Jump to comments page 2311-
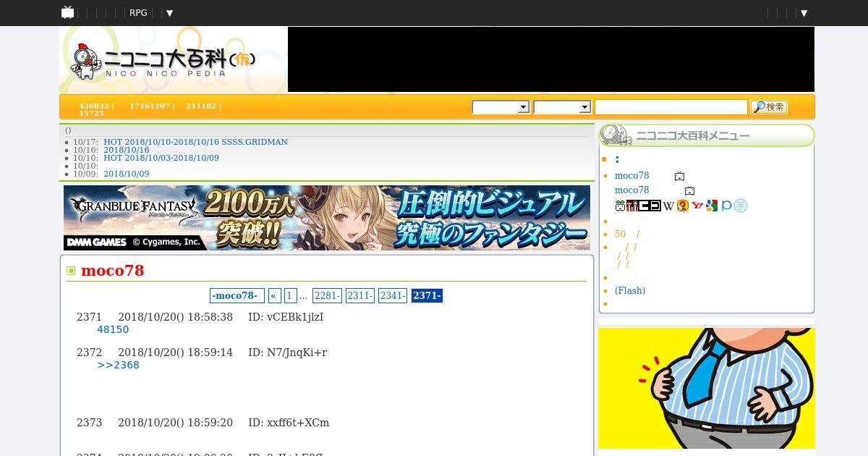The image size is (868, 456). coord(360,295)
